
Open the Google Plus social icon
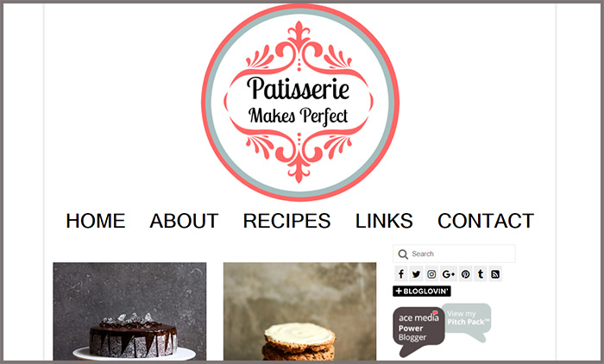point(449,274)
